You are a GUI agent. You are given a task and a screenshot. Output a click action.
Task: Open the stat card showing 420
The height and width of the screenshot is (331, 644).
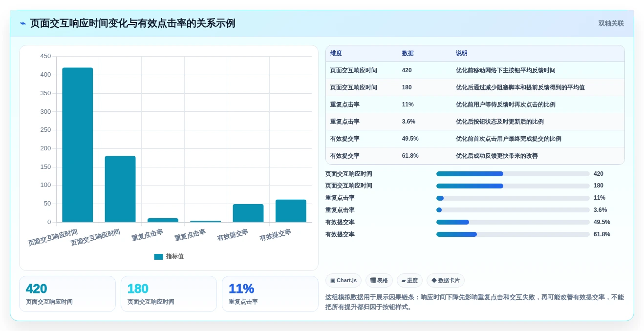(67, 294)
